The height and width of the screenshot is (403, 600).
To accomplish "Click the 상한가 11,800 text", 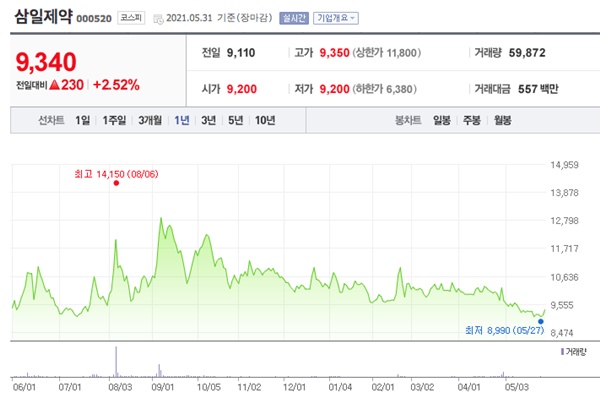I will pos(386,53).
